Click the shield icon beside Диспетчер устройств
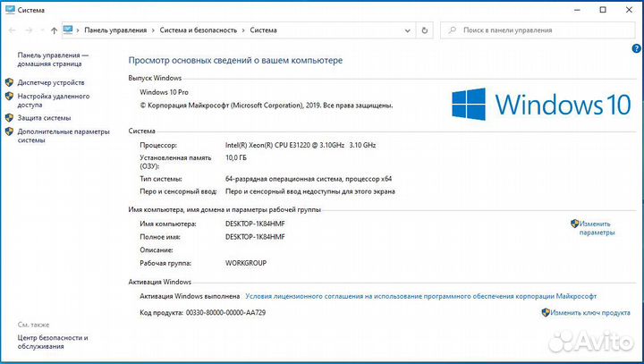This screenshot has width=644, height=364. pyautogui.click(x=9, y=81)
